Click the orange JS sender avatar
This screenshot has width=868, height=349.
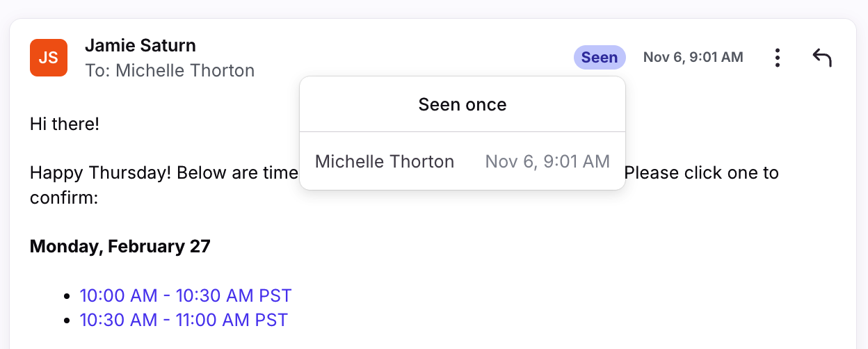pos(49,58)
